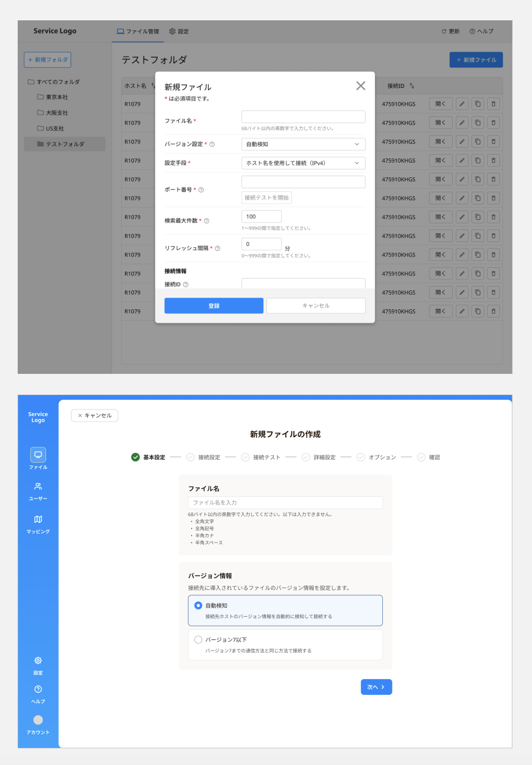This screenshot has width=532, height=765.
Task: Click the 登録 button
Action: pos(214,306)
